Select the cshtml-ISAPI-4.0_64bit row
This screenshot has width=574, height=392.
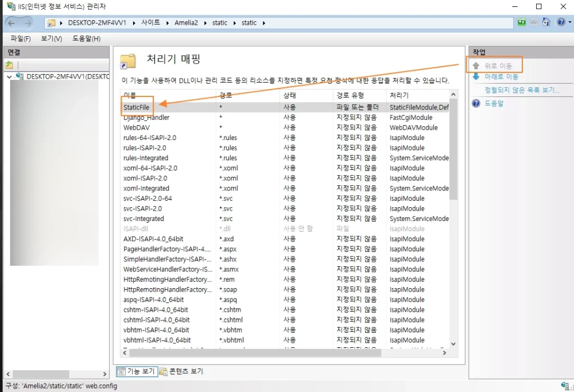(285, 320)
